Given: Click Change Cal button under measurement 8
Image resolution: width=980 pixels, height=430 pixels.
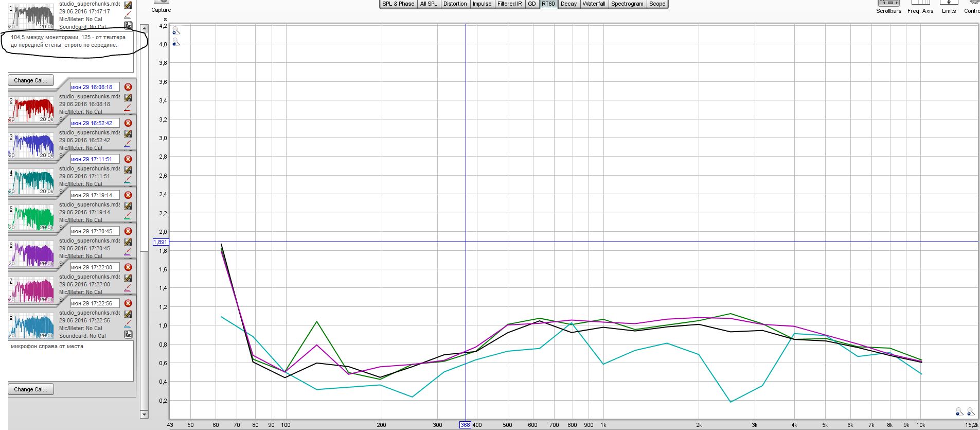Looking at the screenshot, I should pos(31,389).
